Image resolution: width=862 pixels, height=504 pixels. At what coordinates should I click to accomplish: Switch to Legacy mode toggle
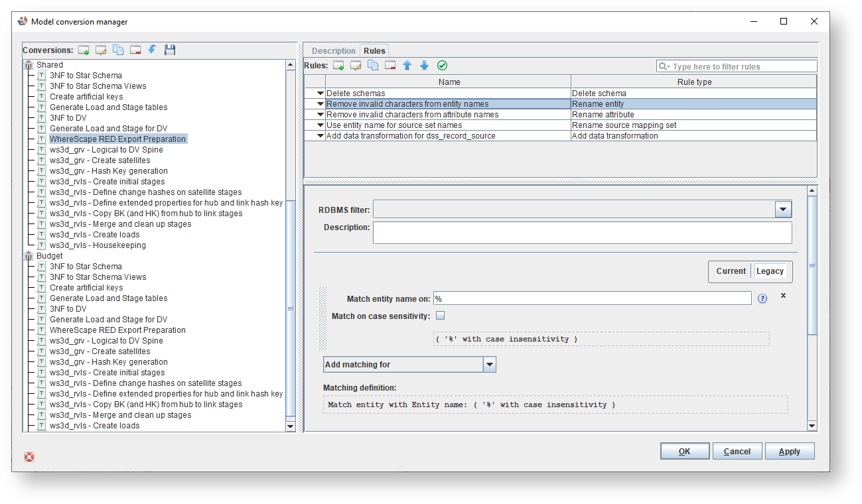click(770, 271)
